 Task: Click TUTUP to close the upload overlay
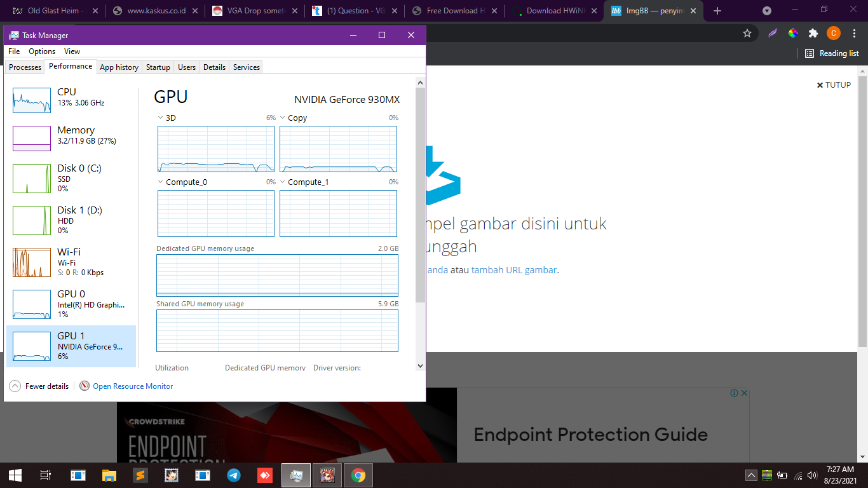[834, 85]
